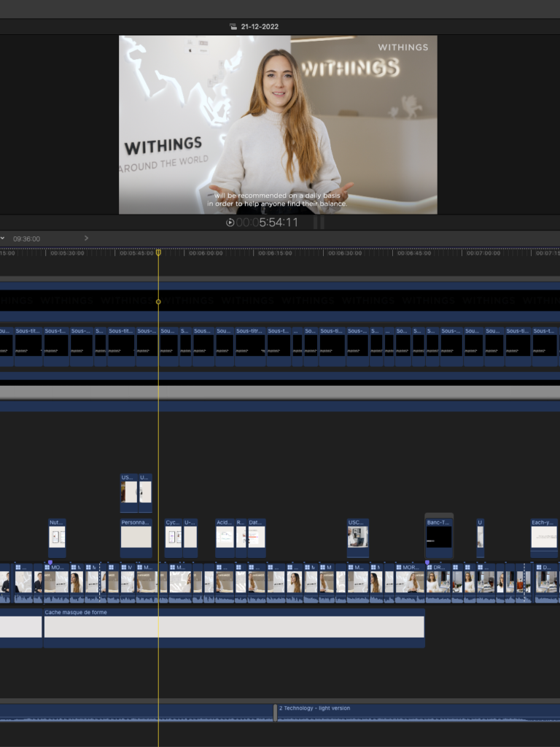
Task: Select the Dat... connected clip
Action: coord(257,538)
